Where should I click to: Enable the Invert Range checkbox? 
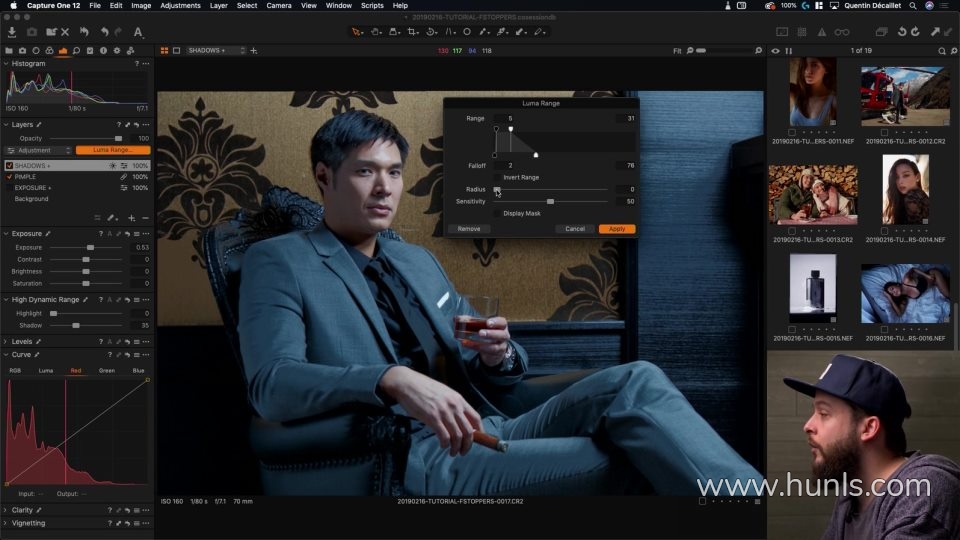pos(498,177)
